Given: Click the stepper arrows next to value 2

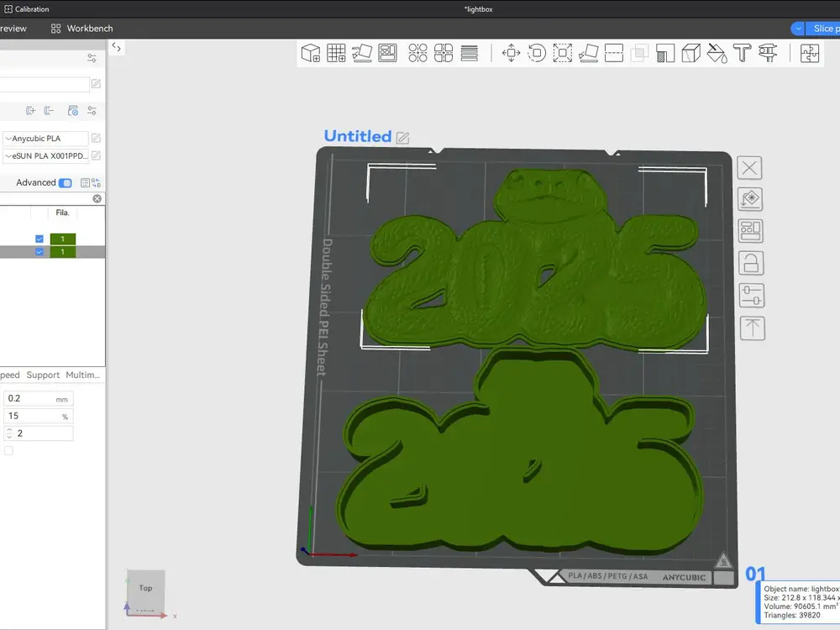Looking at the screenshot, I should 9,433.
